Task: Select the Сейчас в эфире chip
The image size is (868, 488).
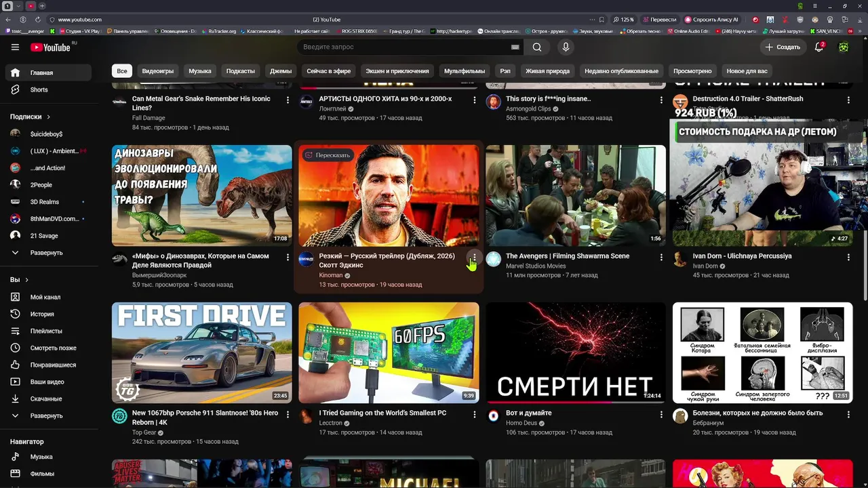Action: tap(329, 71)
